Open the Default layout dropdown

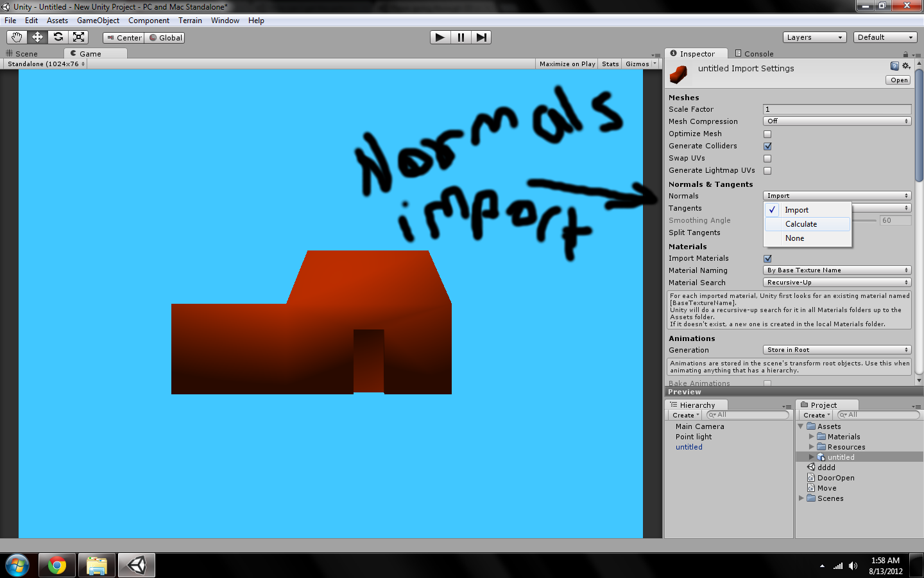[x=886, y=37]
